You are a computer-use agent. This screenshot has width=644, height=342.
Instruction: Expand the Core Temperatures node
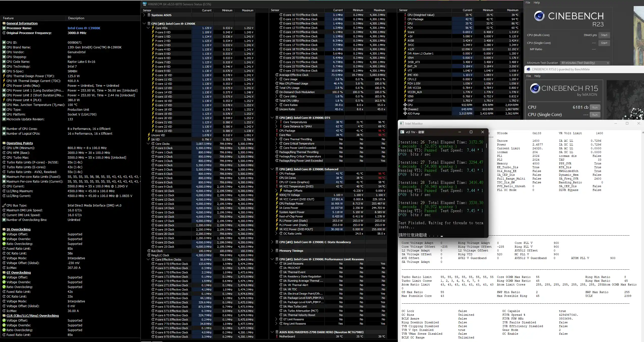click(276, 122)
